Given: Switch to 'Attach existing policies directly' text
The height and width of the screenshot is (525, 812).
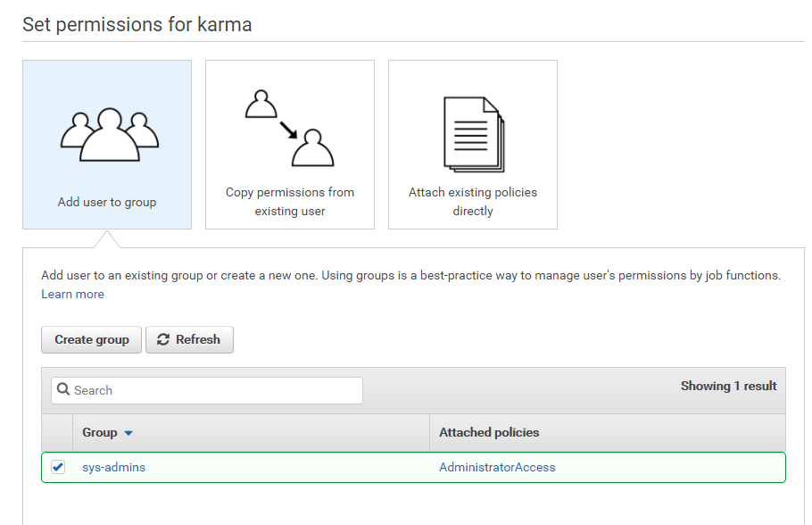Looking at the screenshot, I should click(473, 202).
